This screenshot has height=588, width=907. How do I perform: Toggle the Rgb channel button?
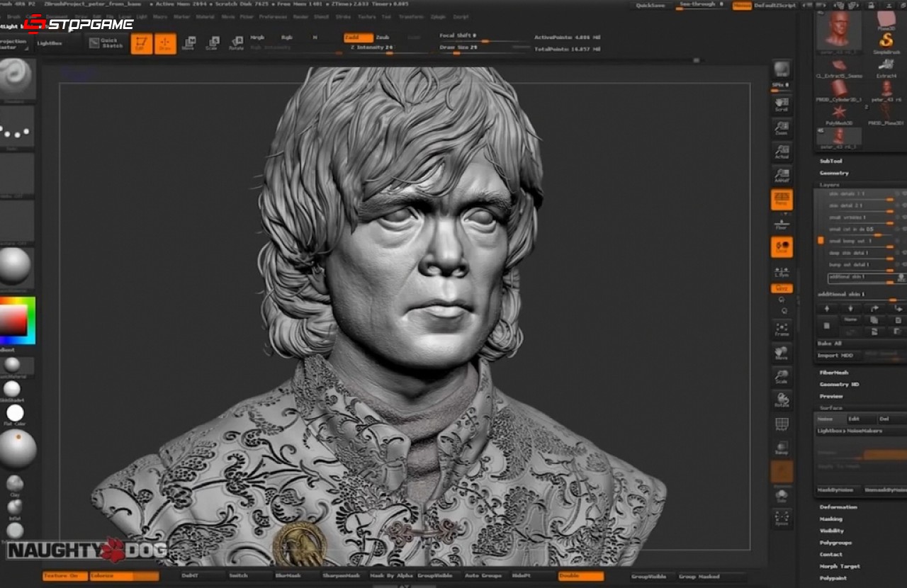(286, 38)
